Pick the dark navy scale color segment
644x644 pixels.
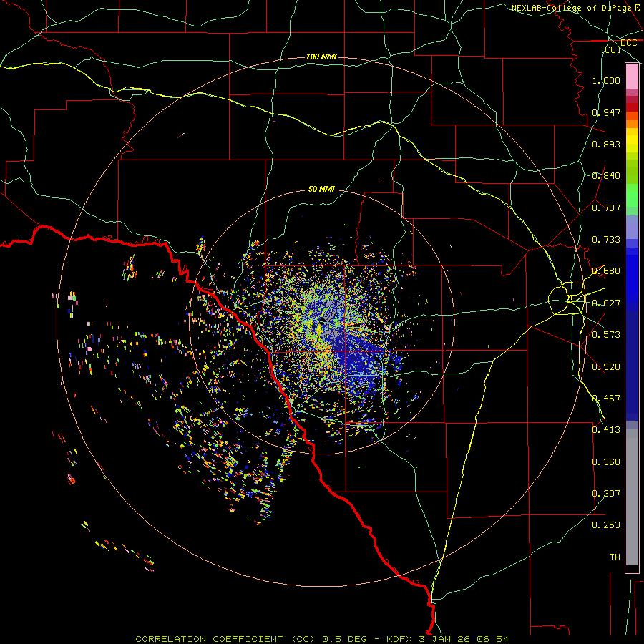coord(632,366)
